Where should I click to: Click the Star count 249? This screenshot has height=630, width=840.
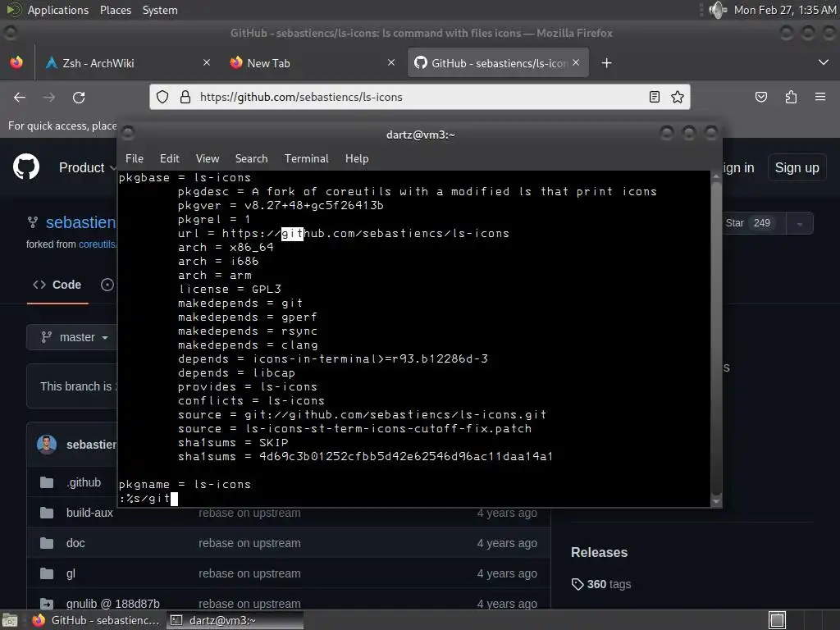tap(762, 223)
